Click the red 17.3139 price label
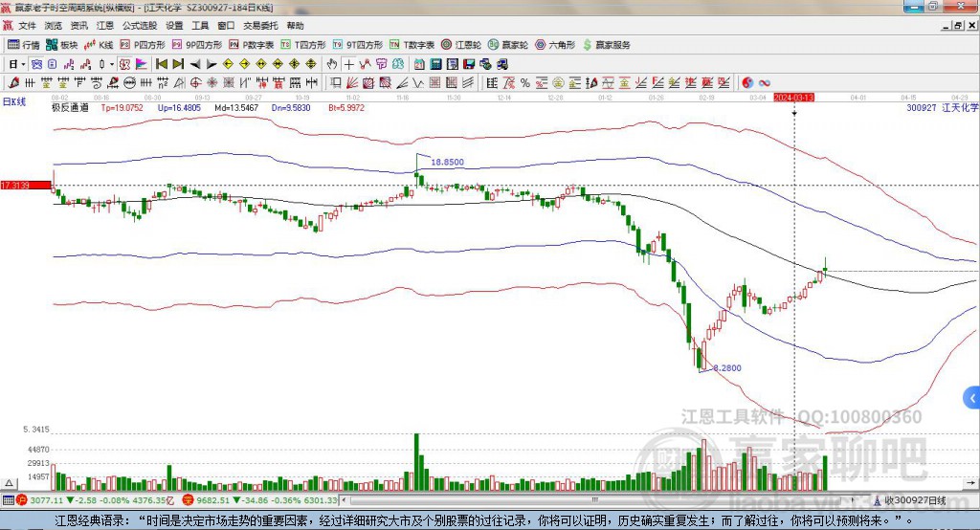Viewport: 980px width, 530px height. coord(26,186)
